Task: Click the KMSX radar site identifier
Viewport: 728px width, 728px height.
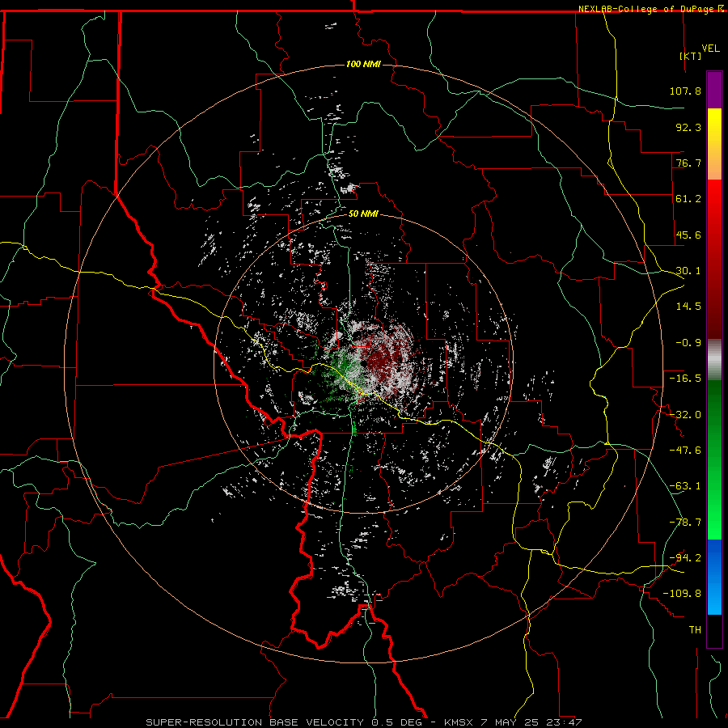Action: tap(459, 722)
